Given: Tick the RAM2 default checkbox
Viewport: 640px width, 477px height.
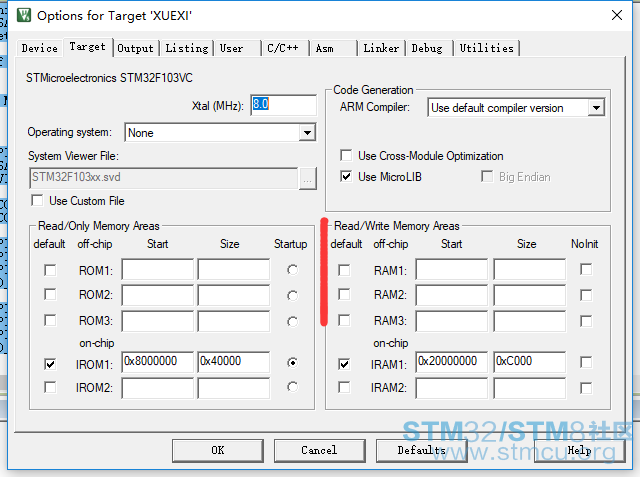Looking at the screenshot, I should coord(344,295).
